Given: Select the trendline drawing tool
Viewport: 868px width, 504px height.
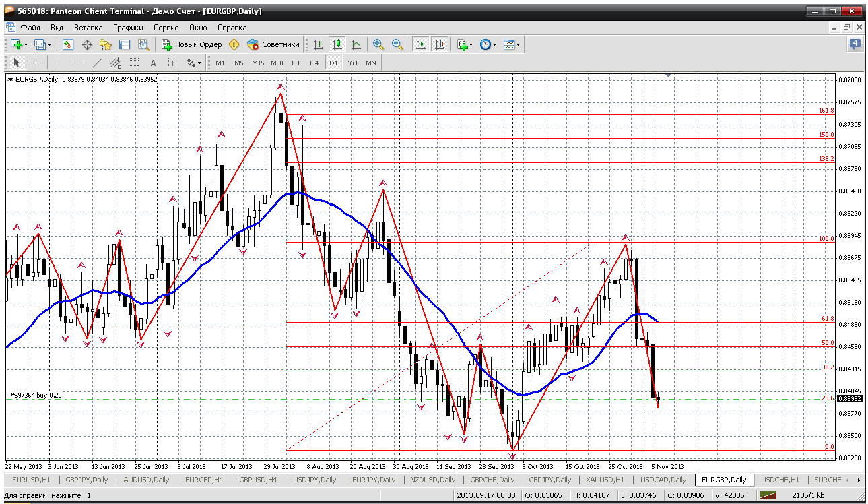Looking at the screenshot, I should [96, 63].
